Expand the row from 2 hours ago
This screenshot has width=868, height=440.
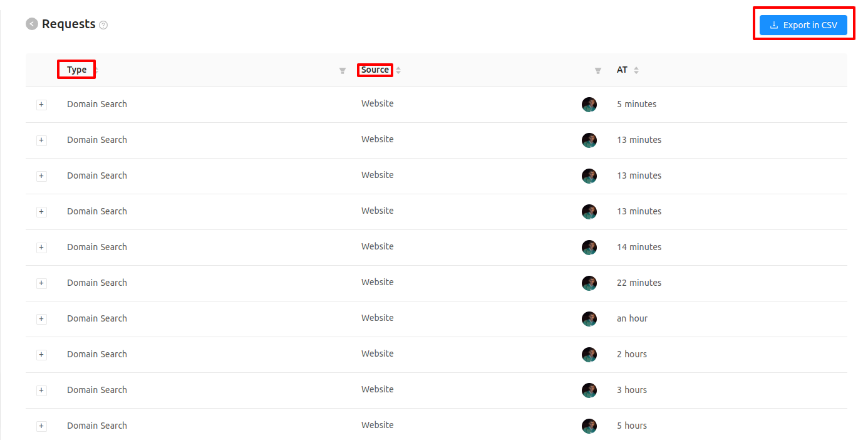(41, 355)
